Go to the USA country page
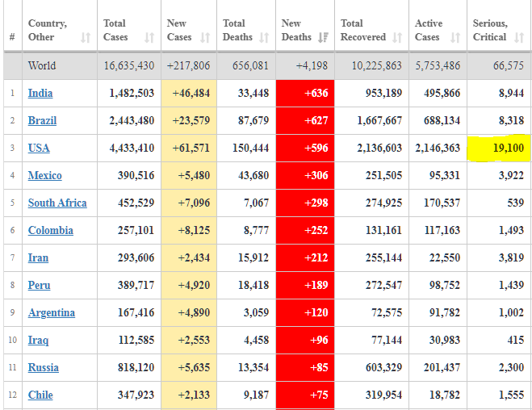Viewport: 532px width, 410px height. pyautogui.click(x=39, y=149)
